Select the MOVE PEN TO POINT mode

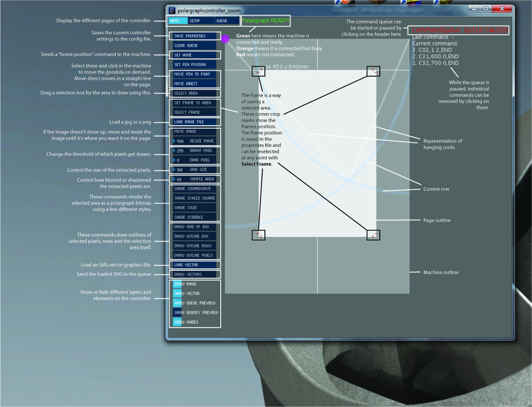click(194, 74)
